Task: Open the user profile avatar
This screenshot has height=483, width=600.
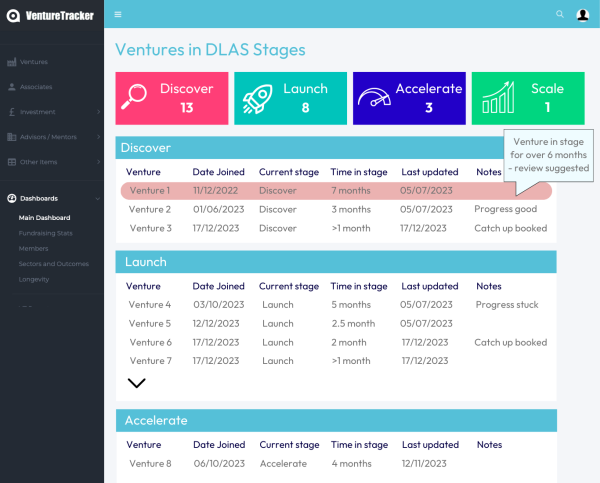Action: point(583,14)
